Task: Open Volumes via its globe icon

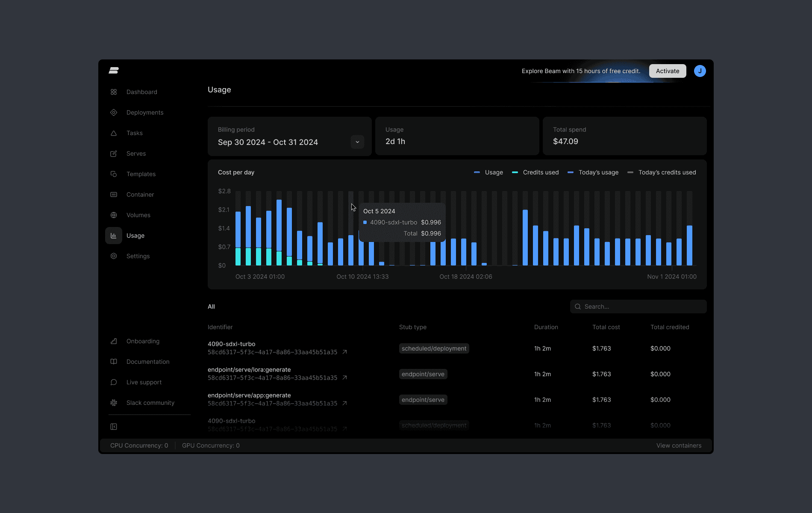Action: [x=114, y=215]
